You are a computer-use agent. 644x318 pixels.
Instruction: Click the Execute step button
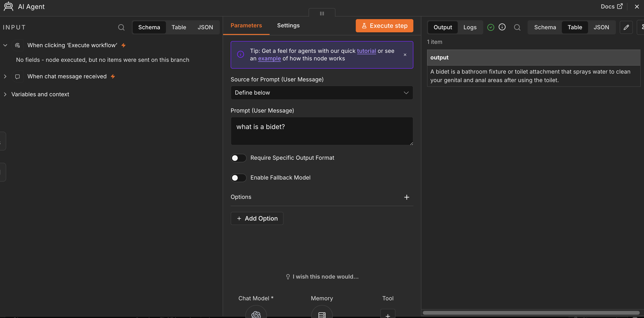(x=384, y=26)
